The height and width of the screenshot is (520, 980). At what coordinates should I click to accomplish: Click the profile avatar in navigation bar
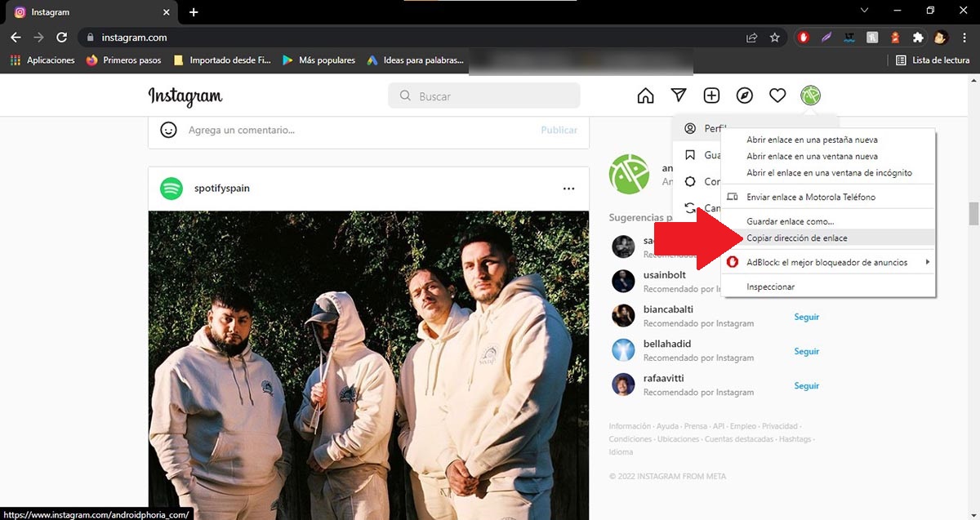tap(810, 96)
